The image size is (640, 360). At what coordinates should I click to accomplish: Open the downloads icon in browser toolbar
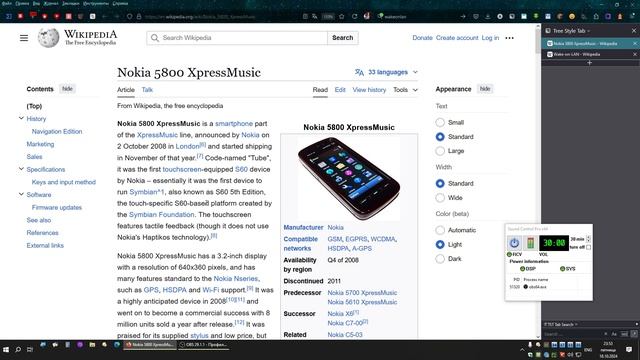(488, 16)
